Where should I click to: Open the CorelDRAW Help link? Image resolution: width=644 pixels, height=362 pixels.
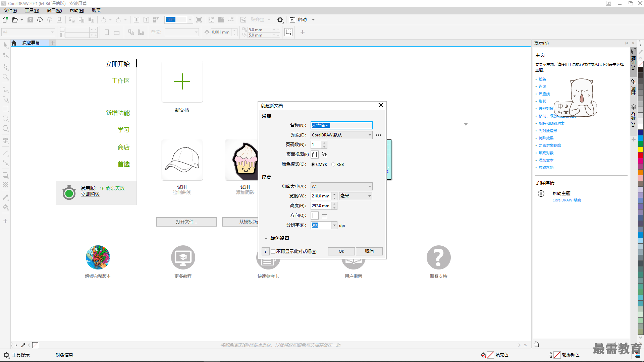(x=567, y=200)
